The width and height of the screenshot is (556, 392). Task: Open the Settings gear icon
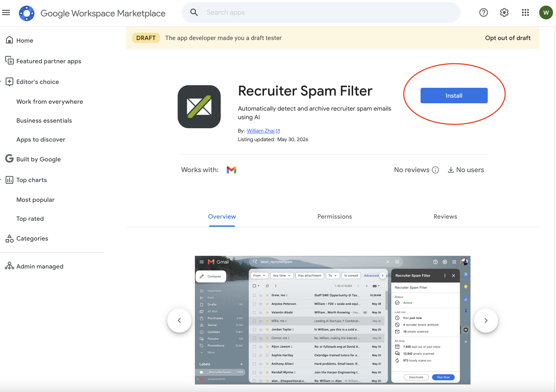coord(504,12)
